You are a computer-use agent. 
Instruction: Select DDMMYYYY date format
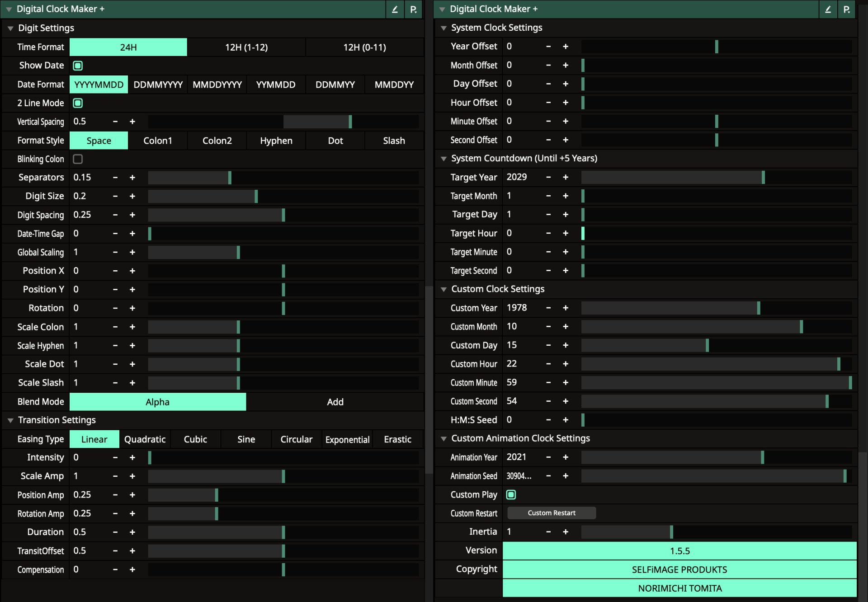(158, 85)
